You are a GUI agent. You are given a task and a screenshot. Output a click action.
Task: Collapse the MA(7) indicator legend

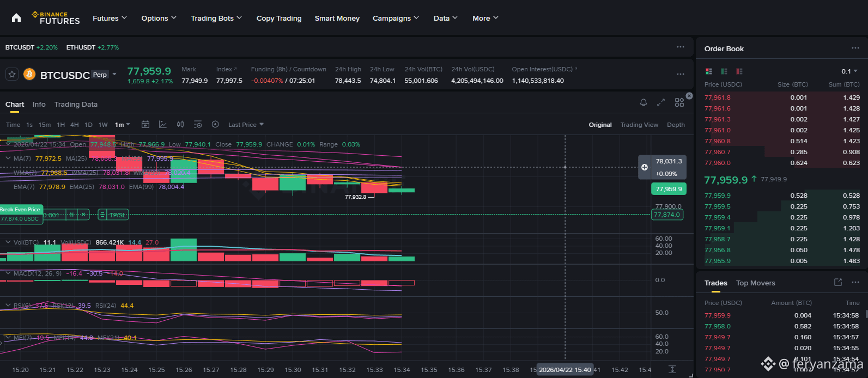tap(8, 158)
